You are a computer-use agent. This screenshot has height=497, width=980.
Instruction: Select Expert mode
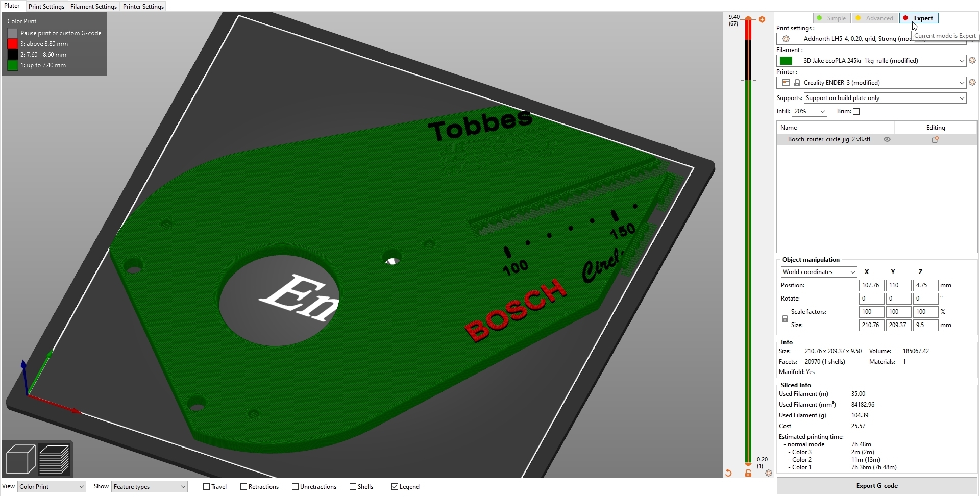coord(919,18)
